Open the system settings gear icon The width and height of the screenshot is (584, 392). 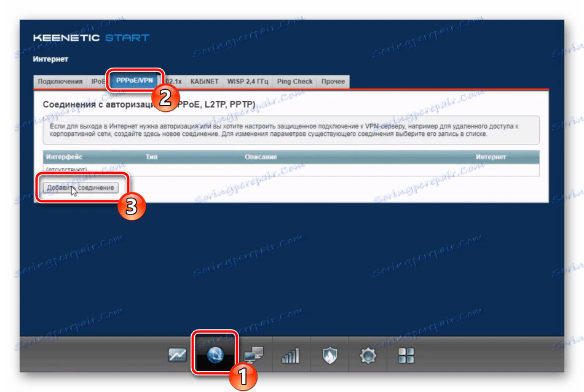(x=368, y=356)
